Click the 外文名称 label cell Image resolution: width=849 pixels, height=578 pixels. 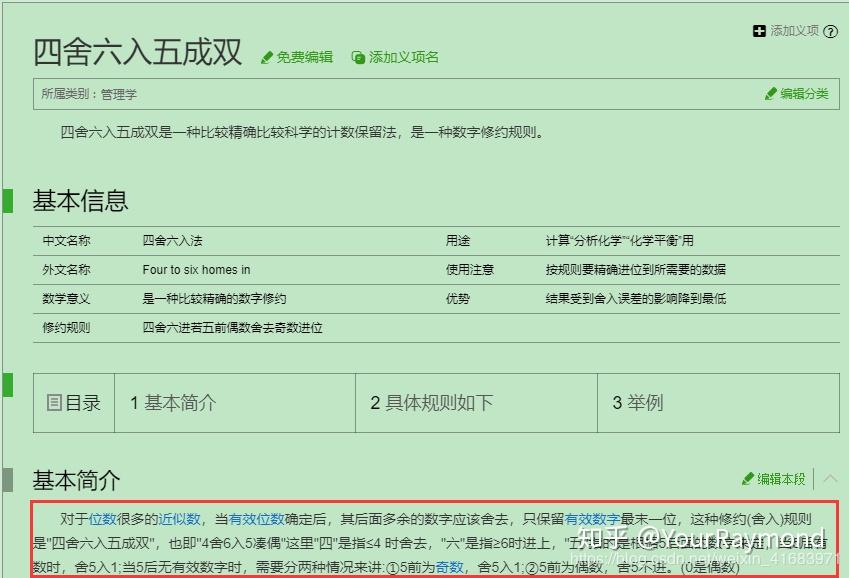[66, 270]
